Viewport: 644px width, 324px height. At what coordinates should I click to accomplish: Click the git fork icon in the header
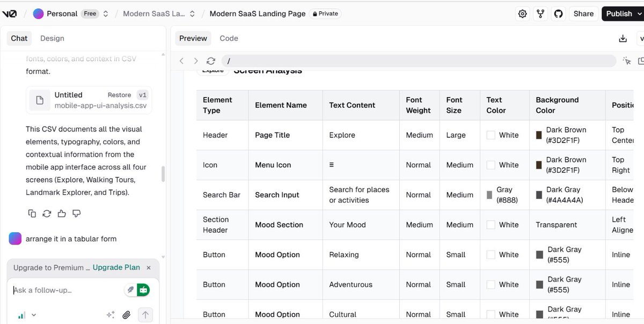click(x=540, y=13)
